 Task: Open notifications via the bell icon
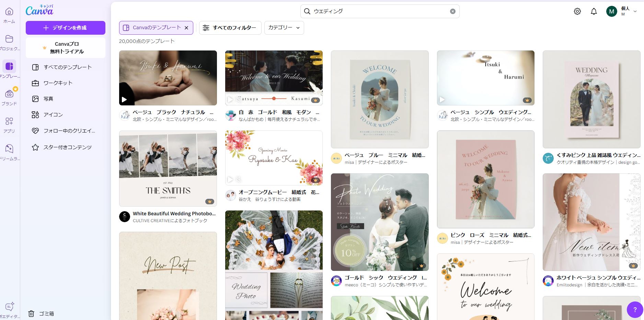[x=594, y=11]
